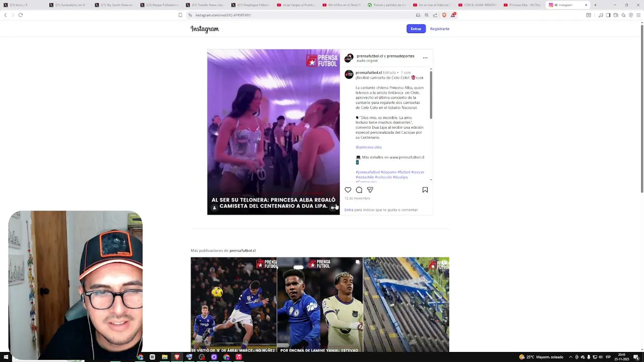Screen dimensions: 644x362
Task: Show hidden system tray icons chevron
Action: (571, 357)
